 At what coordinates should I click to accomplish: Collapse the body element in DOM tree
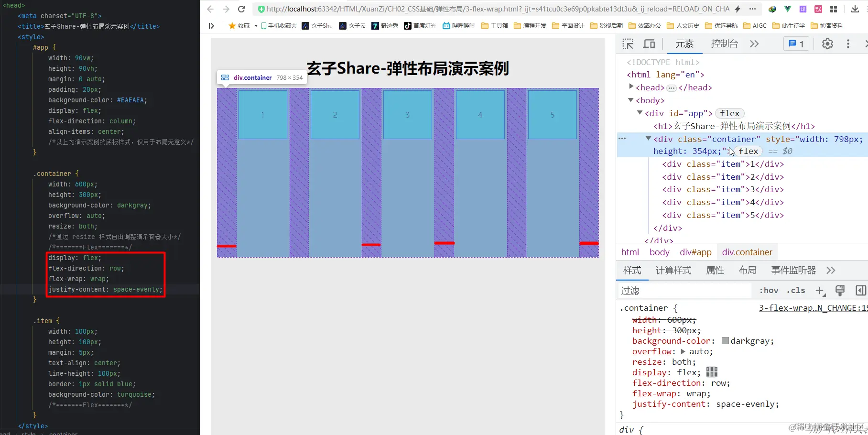tap(630, 100)
